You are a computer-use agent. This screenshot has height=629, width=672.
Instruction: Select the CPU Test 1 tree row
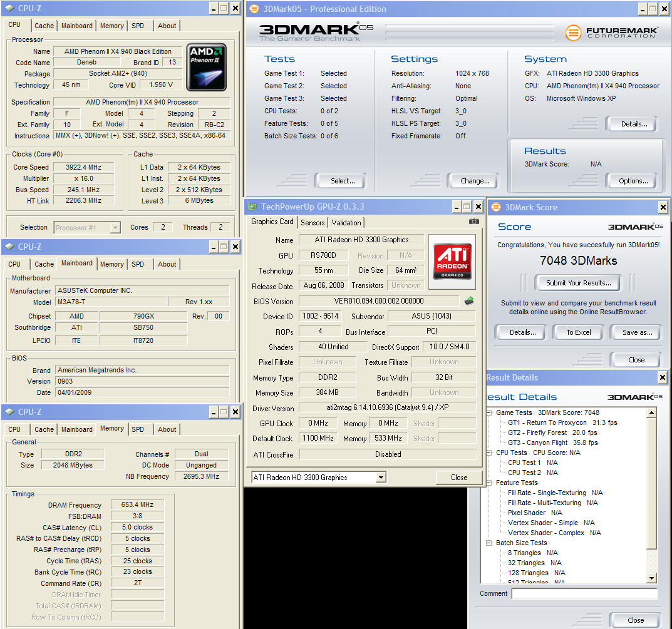tap(533, 463)
